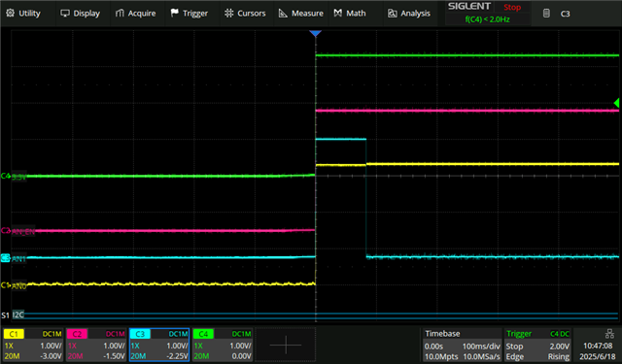The width and height of the screenshot is (622, 364).
Task: Click the 10.0Mpts memory depth value
Action: coord(441,357)
